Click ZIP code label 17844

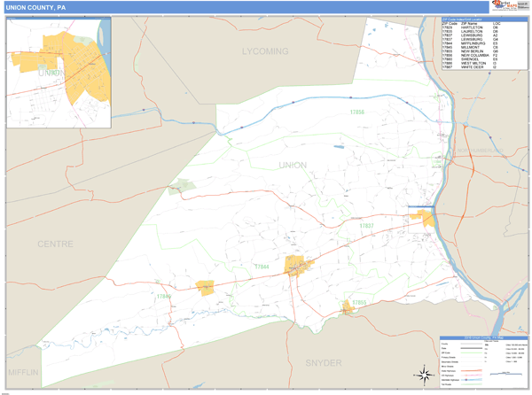pyautogui.click(x=262, y=267)
